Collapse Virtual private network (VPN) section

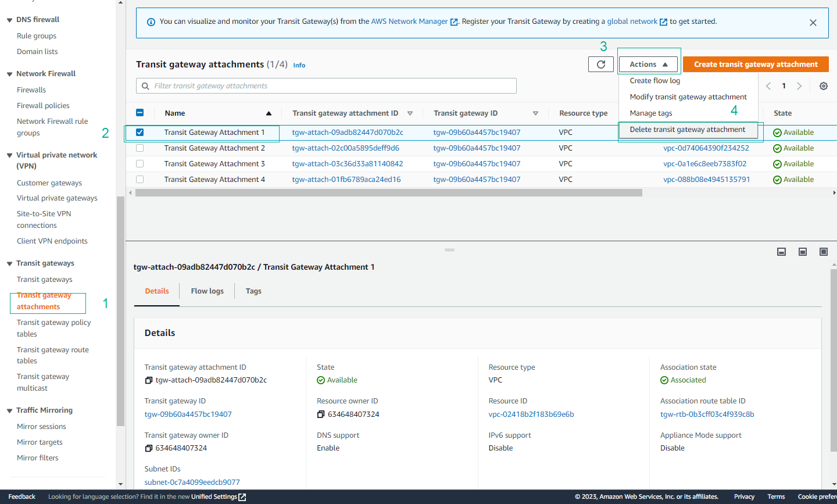[9, 155]
